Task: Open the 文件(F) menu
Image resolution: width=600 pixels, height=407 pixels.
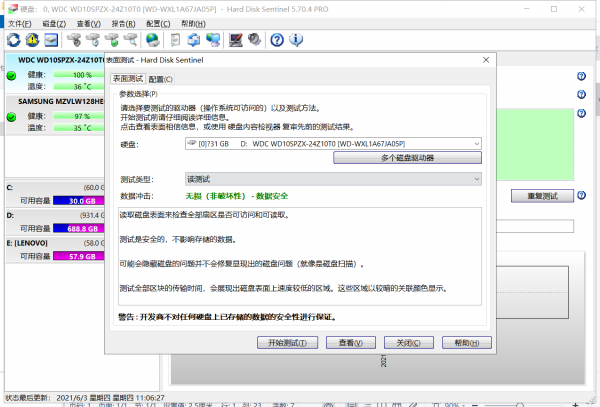Action: click(20, 24)
